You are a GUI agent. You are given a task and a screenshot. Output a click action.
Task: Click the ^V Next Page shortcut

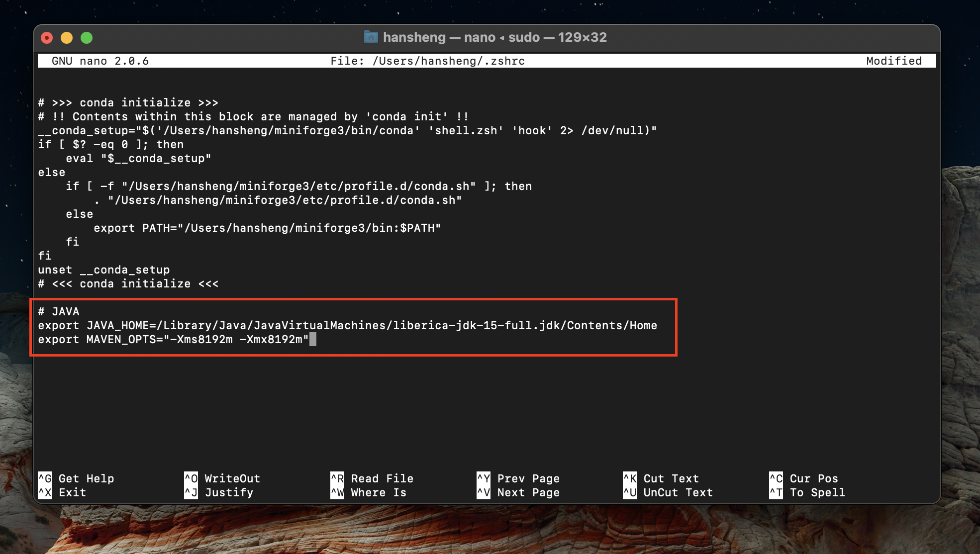518,492
